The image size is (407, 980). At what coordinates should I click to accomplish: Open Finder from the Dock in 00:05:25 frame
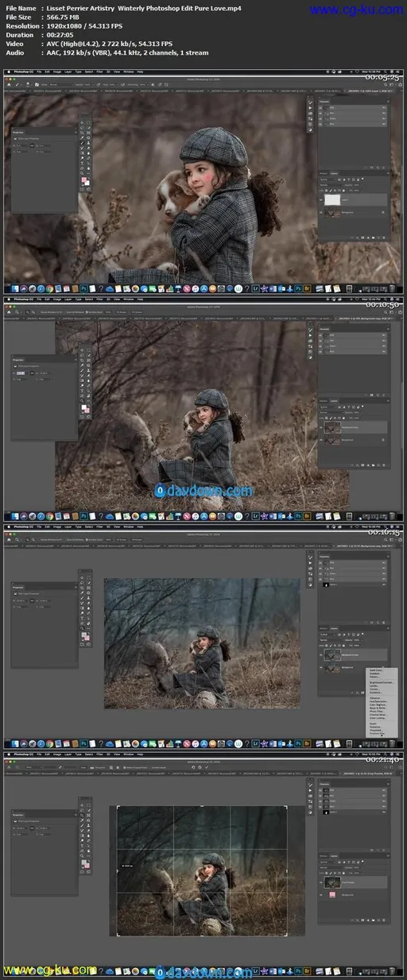pos(15,288)
